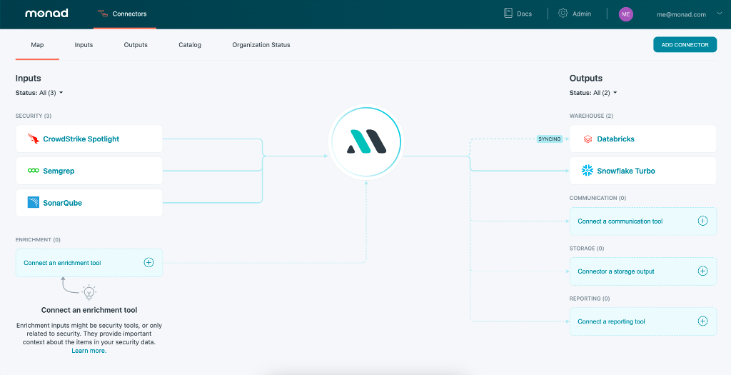Click the lightbulb hint icon
The image size is (732, 376).
click(x=89, y=292)
